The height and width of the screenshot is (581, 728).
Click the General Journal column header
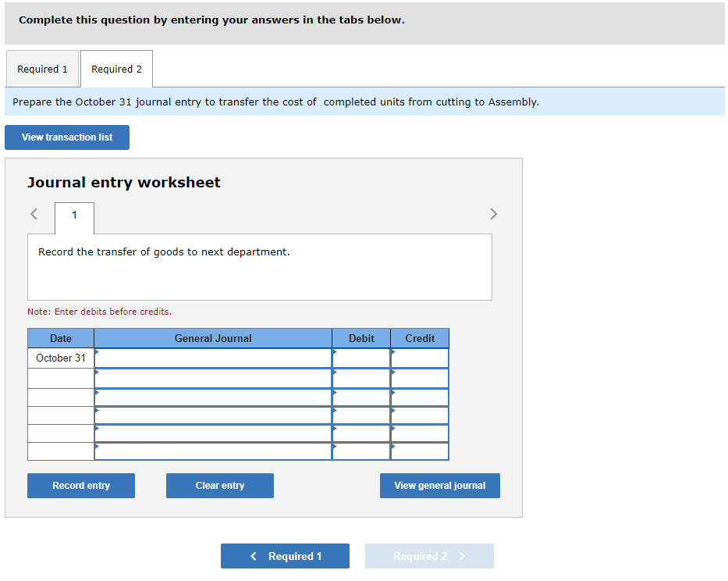click(x=213, y=338)
